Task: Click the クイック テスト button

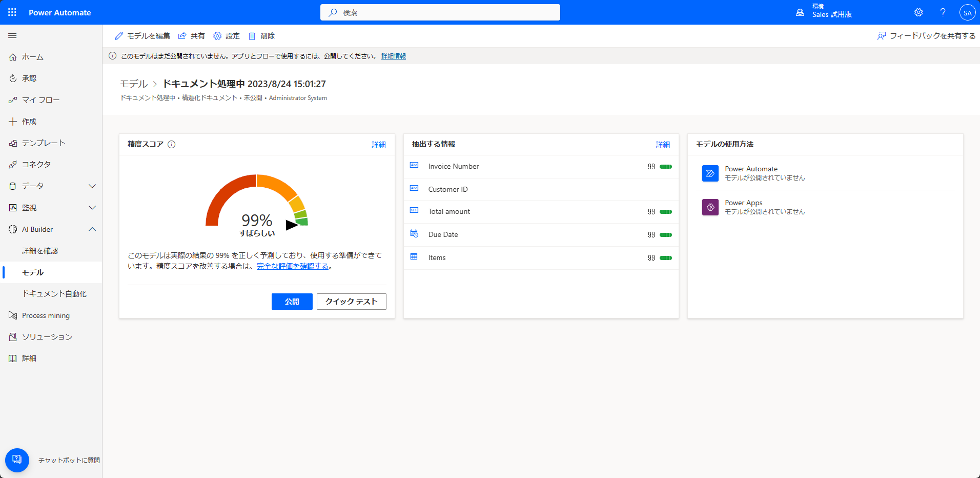Action: pyautogui.click(x=351, y=302)
